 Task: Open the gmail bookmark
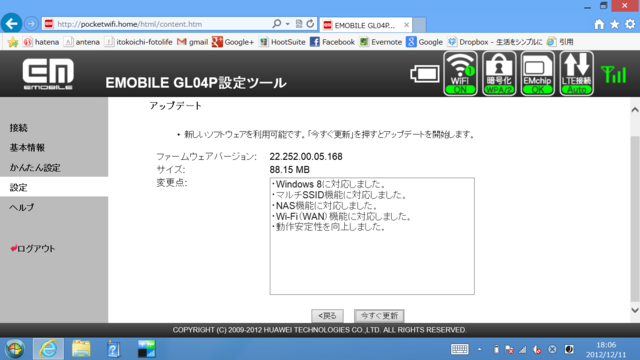point(193,42)
